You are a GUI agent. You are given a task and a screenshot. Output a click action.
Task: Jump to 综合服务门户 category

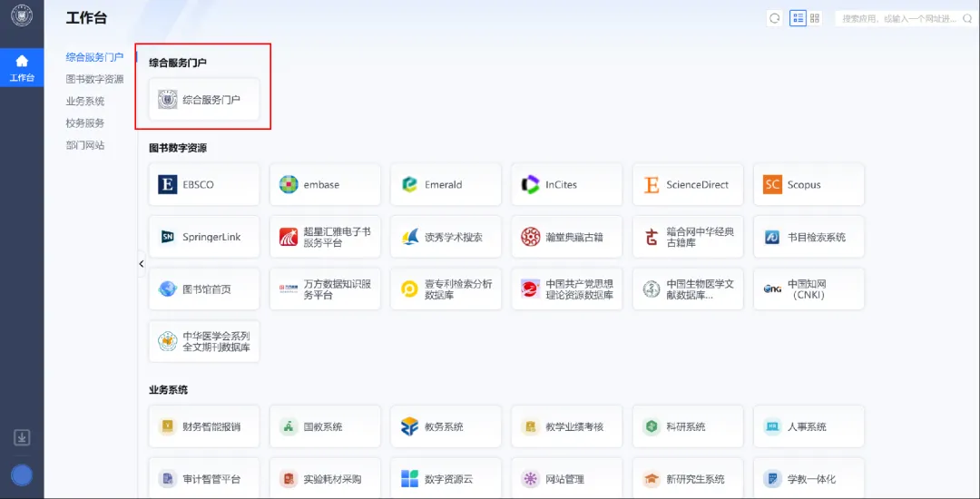(x=95, y=57)
